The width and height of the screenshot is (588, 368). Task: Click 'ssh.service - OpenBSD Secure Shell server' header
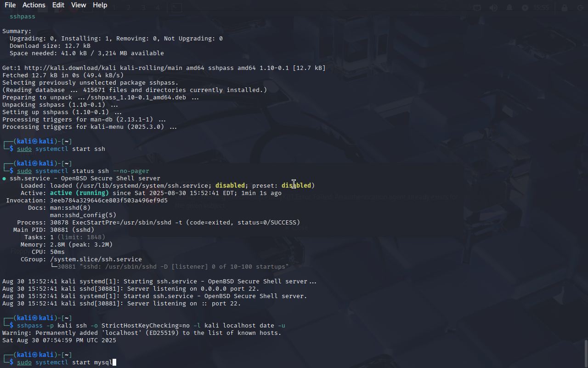tap(85, 178)
